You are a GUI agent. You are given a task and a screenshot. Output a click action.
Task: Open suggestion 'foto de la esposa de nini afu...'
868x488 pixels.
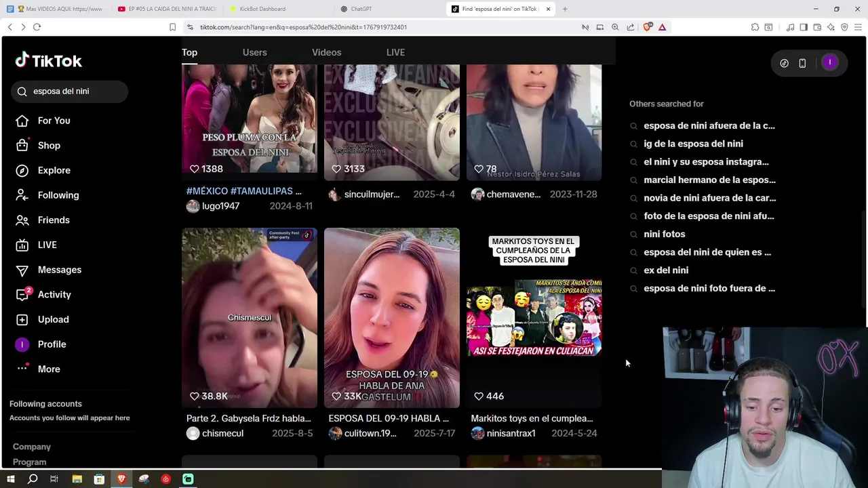(x=709, y=216)
